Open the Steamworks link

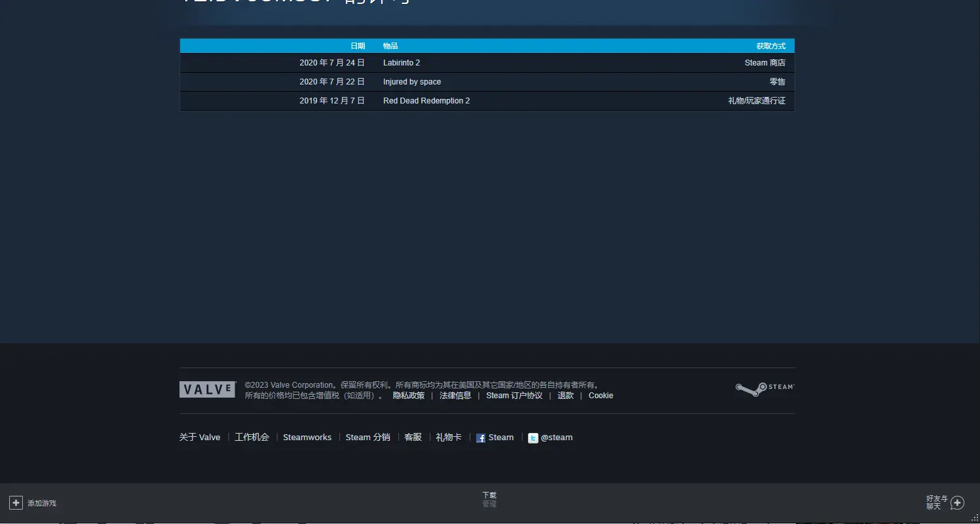307,438
